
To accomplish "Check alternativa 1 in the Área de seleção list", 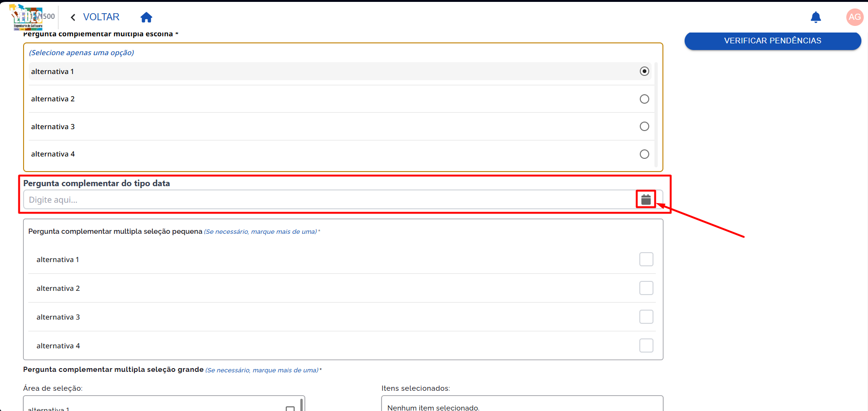I will point(290,409).
